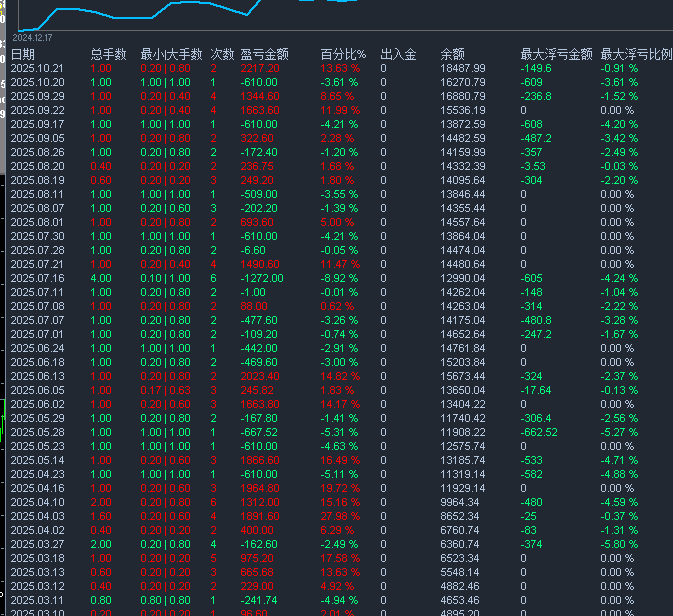Image resolution: width=673 pixels, height=616 pixels.
Task: Click the 百分比% column header
Action: (343, 54)
